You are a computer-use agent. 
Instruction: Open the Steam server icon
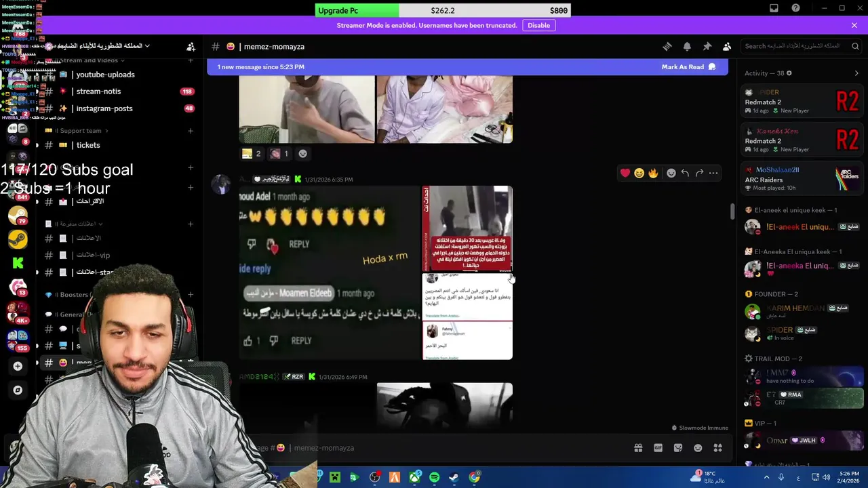pyautogui.click(x=18, y=239)
